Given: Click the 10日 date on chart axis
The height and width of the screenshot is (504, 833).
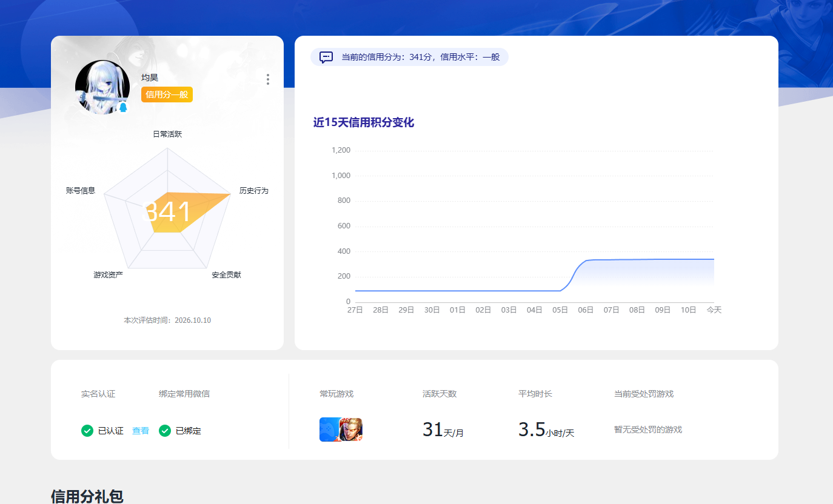Looking at the screenshot, I should (688, 310).
